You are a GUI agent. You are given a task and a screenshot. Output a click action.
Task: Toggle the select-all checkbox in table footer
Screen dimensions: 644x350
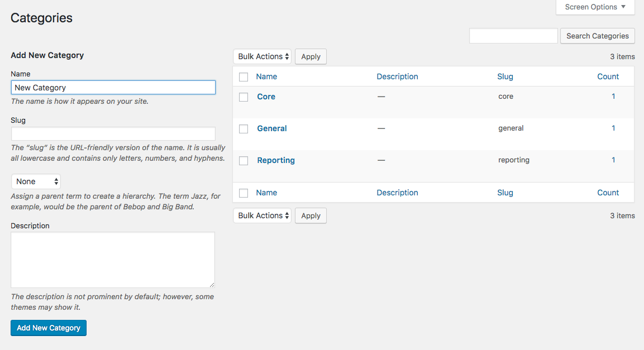click(244, 193)
